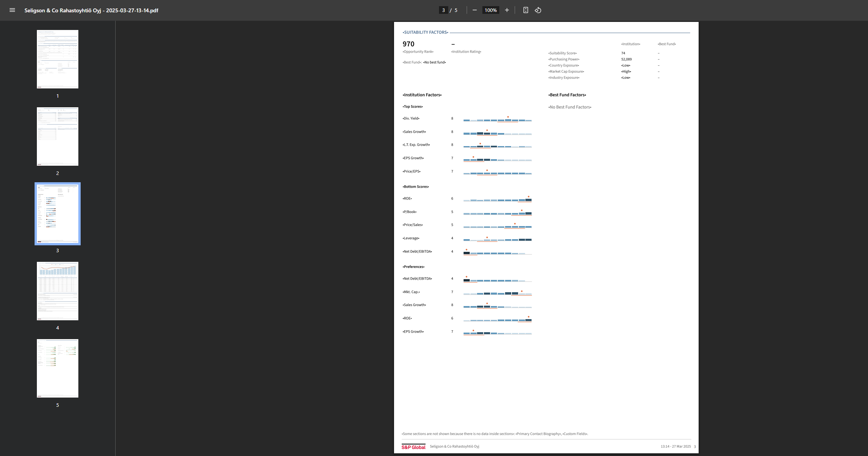Click the Best Fund Factors heading
The width and height of the screenshot is (868, 456).
pyautogui.click(x=567, y=95)
